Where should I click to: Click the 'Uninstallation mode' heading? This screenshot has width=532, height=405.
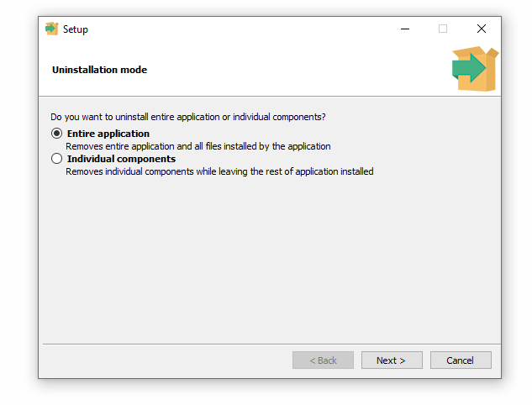(99, 70)
